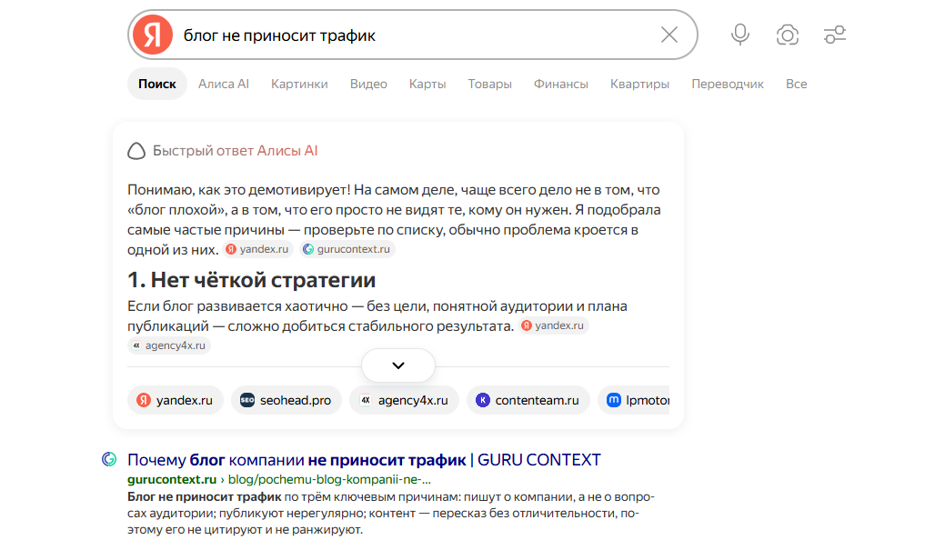This screenshot has width=935, height=560.
Task: Open the Квартиры tab
Action: [639, 84]
